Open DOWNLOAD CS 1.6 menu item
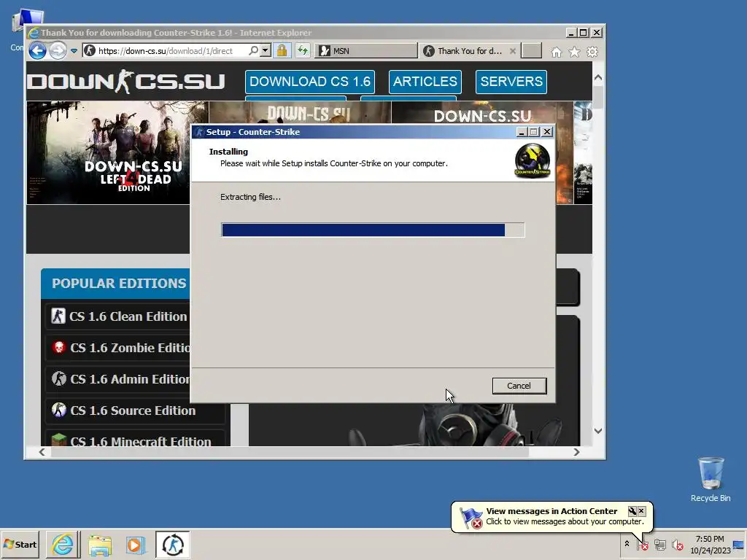Screen dimensions: 747x560 309,82
